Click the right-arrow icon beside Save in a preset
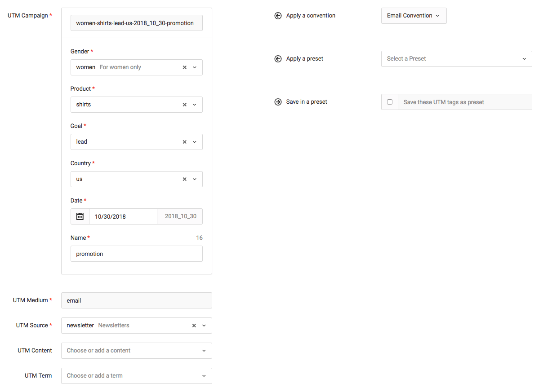The image size is (539, 392). click(x=278, y=101)
